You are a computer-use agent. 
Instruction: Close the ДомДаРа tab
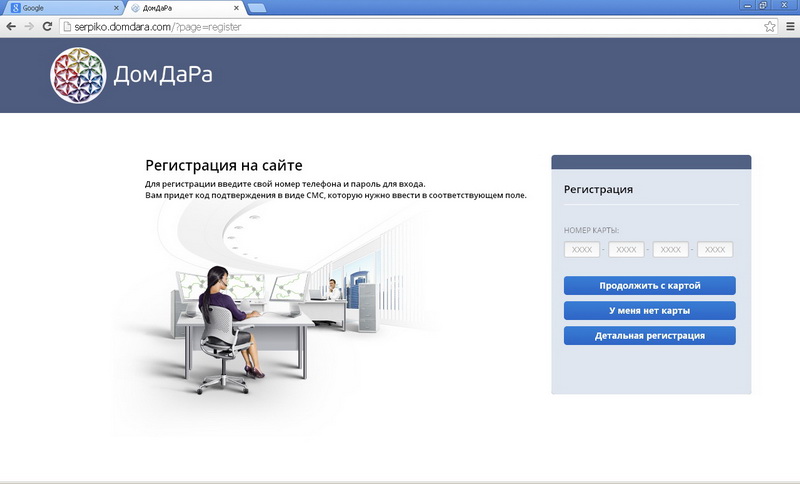(x=236, y=8)
